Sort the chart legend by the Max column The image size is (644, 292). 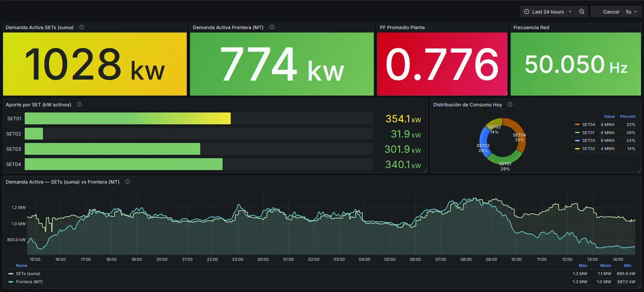click(583, 266)
